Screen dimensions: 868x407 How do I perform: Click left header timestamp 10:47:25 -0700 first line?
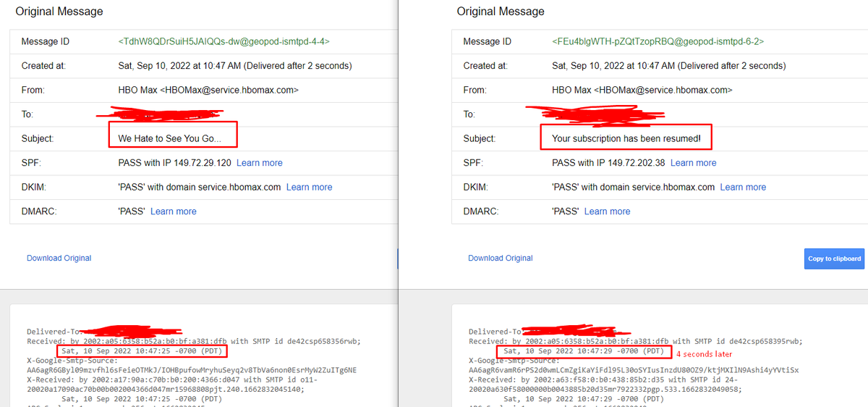point(142,351)
